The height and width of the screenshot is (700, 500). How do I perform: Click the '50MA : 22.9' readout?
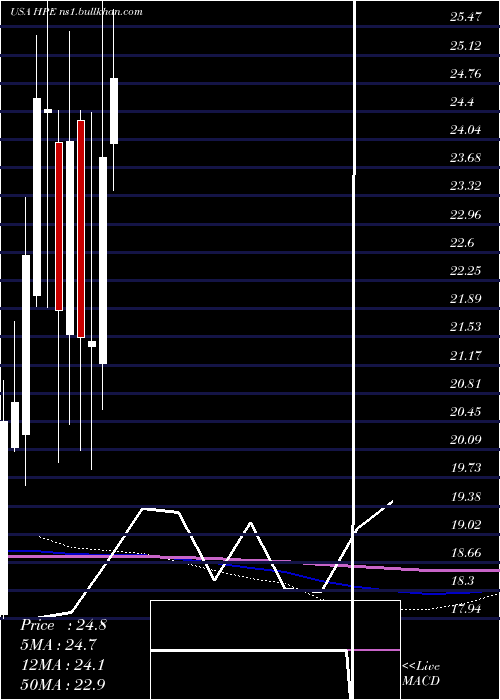click(x=62, y=684)
